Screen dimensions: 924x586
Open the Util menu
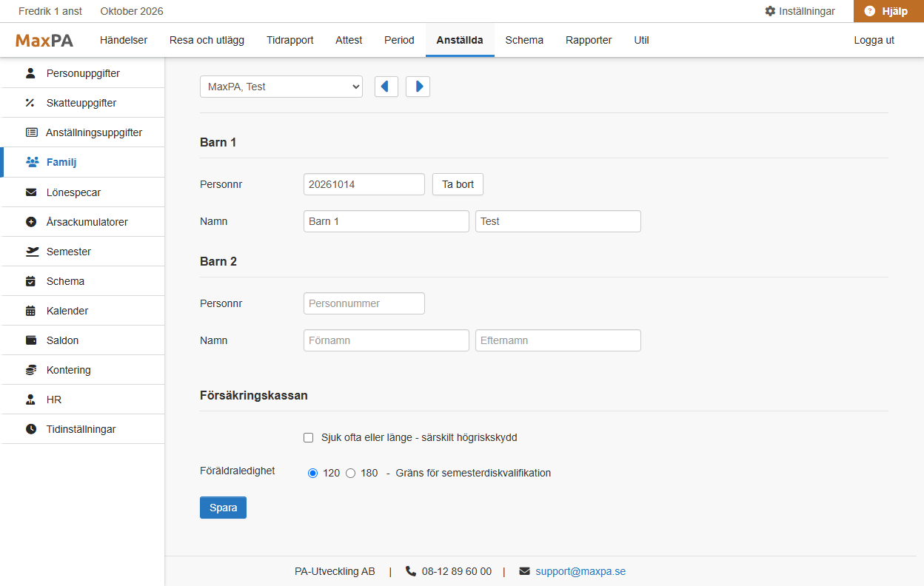tap(642, 40)
